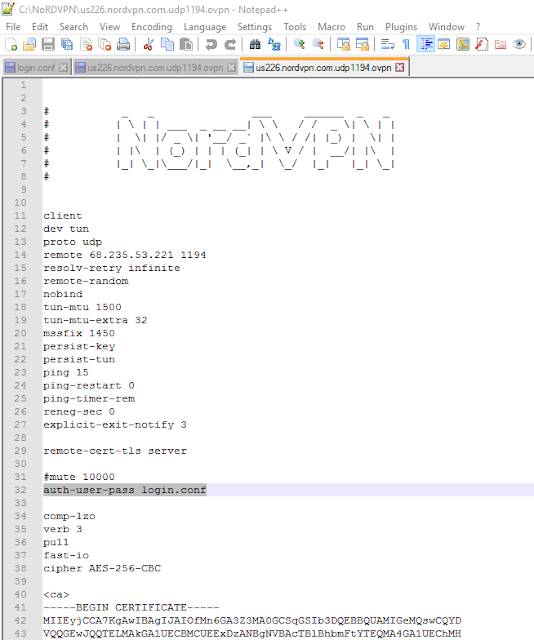The height and width of the screenshot is (640, 534).
Task: Click the Paste clipboard icon
Action: coord(186,44)
